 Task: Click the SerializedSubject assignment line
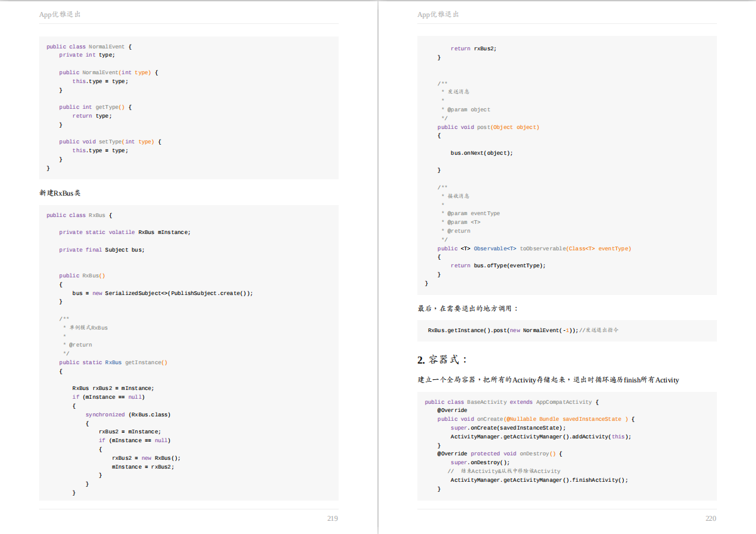tap(162, 293)
